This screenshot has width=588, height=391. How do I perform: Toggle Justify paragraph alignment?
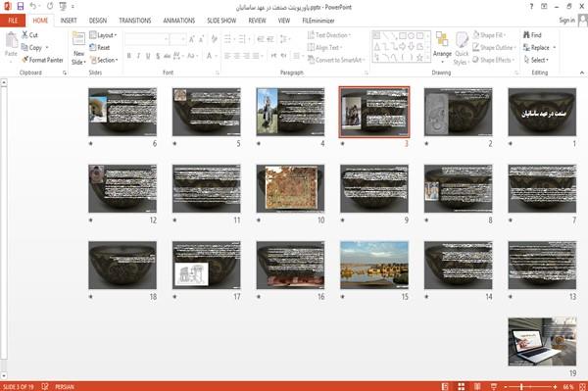pos(256,56)
